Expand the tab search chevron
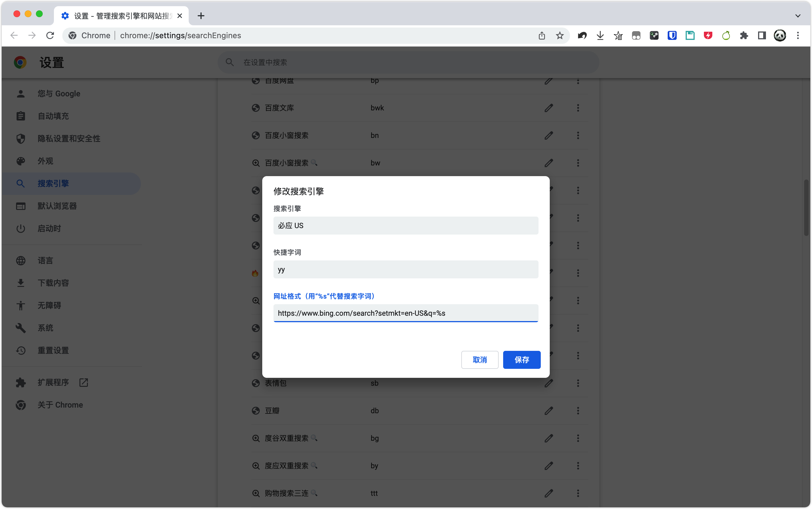 coord(797,16)
